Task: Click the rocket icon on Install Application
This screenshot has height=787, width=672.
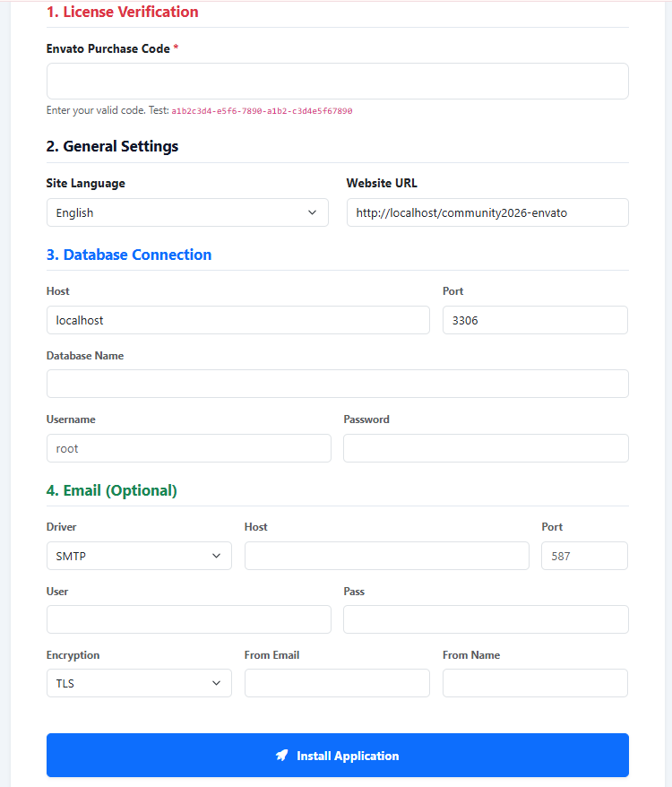Action: tap(281, 756)
